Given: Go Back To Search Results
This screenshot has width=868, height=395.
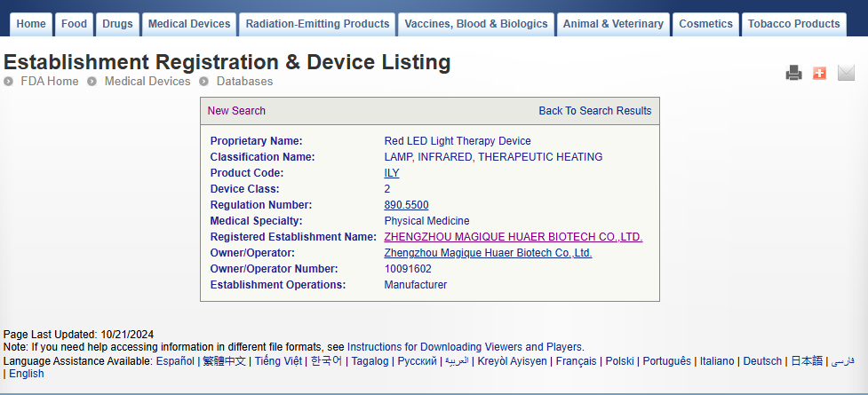Looking at the screenshot, I should tap(594, 111).
